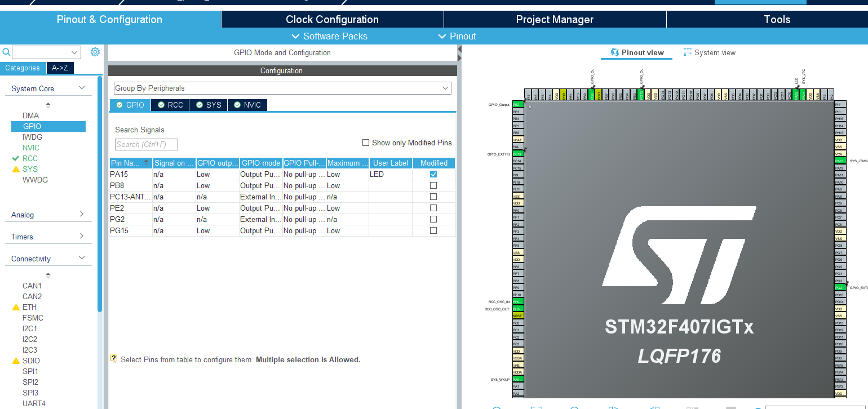Click the green PA0 wakeup pin
This screenshot has height=409, width=868.
click(518, 380)
